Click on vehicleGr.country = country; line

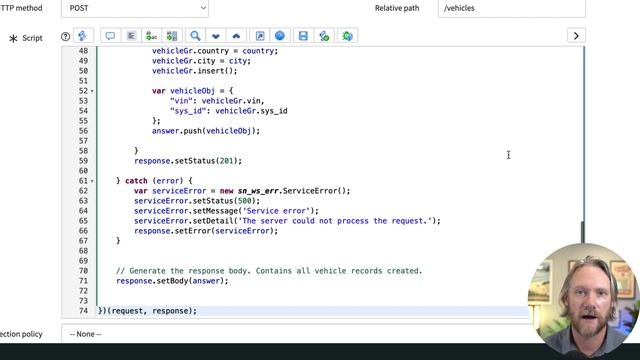click(x=215, y=51)
